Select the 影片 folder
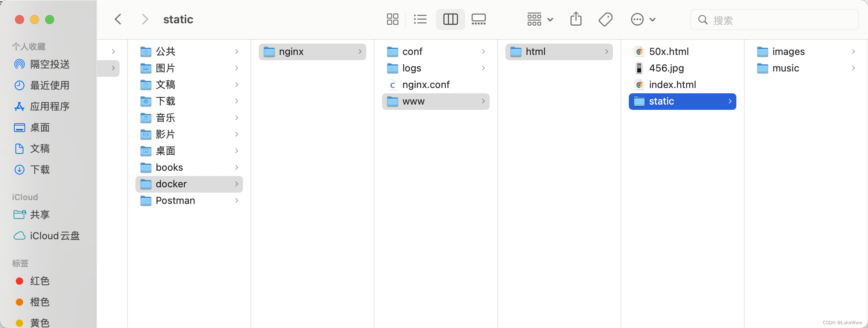Screen dimensions: 868x328 pyautogui.click(x=189, y=134)
